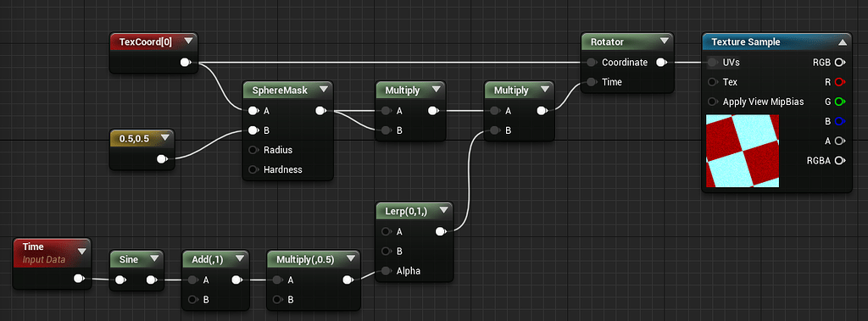Screen dimensions: 868x321
Task: Click the 0.5,0.5 constant output pin
Action: coord(162,159)
